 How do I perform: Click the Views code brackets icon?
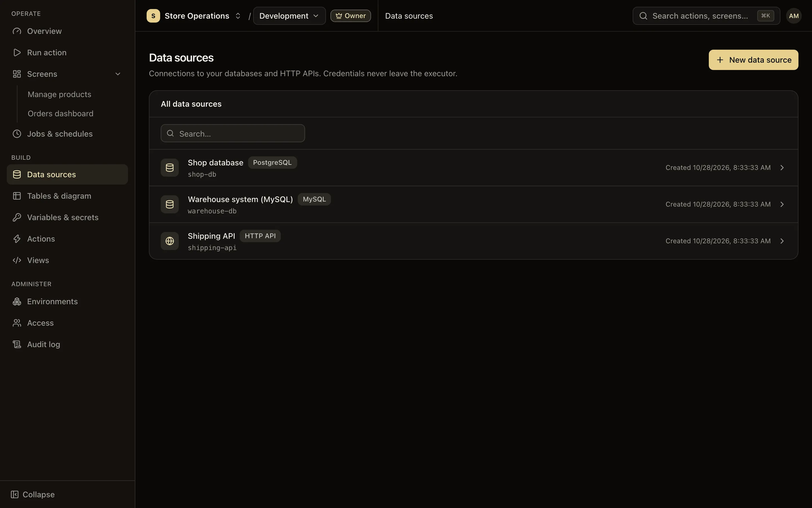17,260
